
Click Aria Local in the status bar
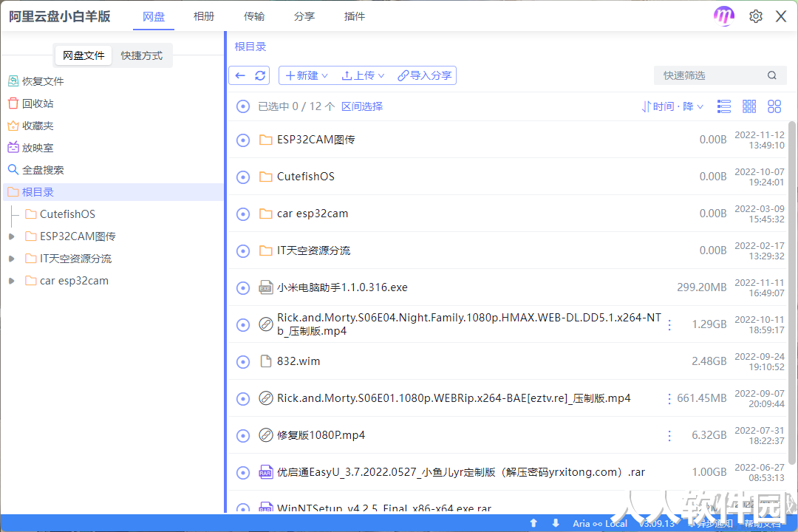click(x=599, y=523)
